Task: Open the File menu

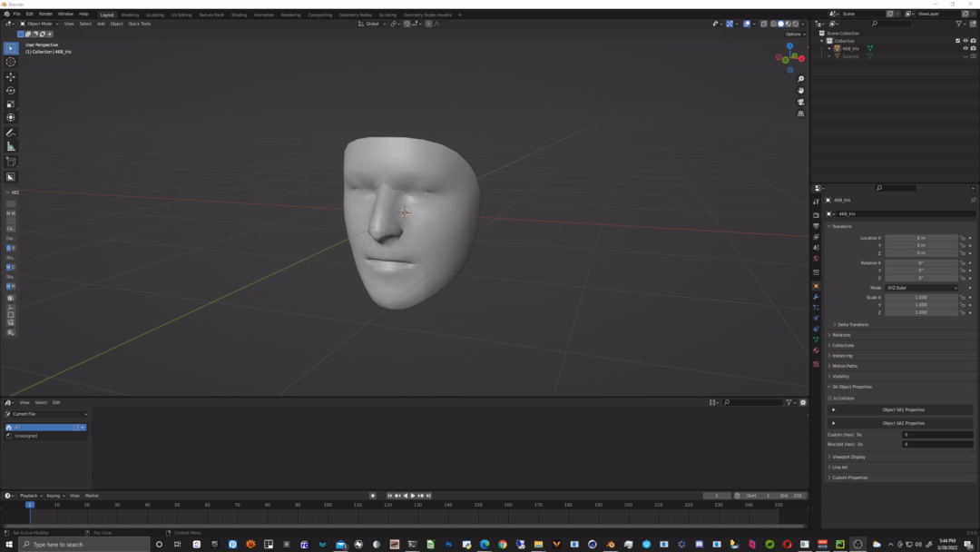Action: [17, 14]
